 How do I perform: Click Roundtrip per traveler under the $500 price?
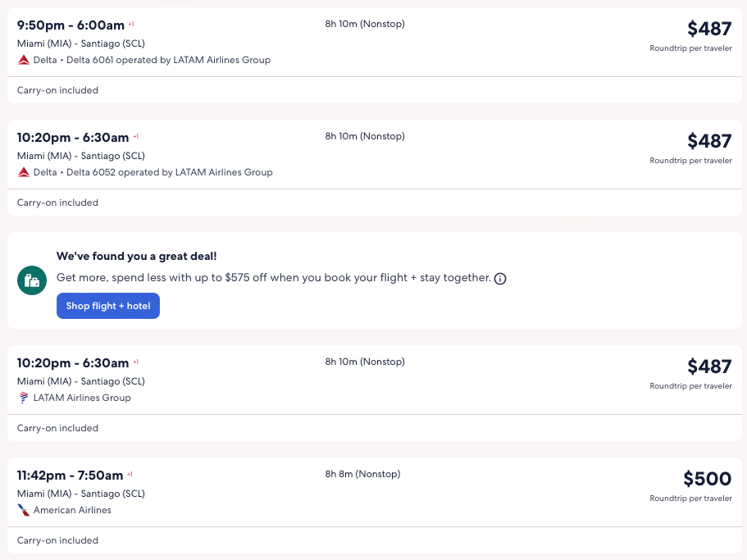point(690,499)
